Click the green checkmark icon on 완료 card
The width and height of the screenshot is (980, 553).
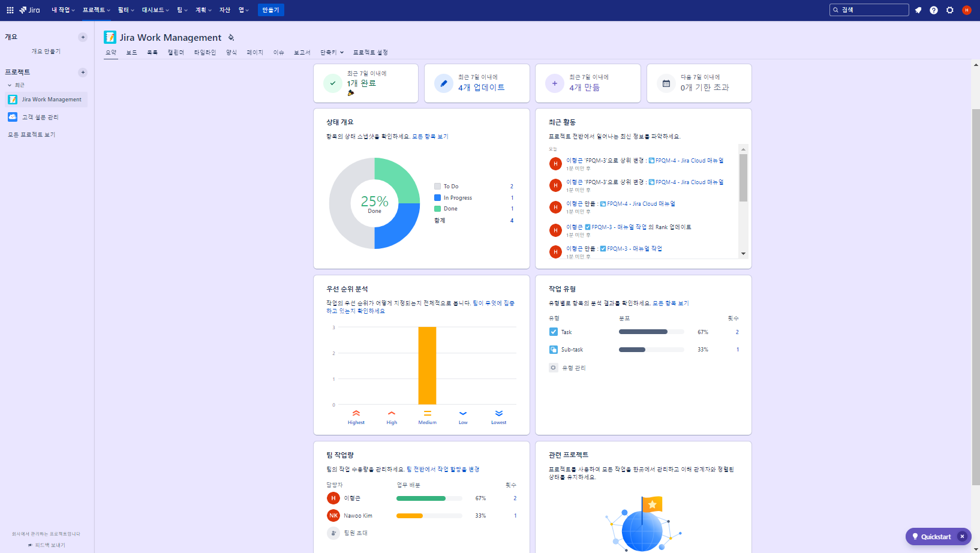333,83
